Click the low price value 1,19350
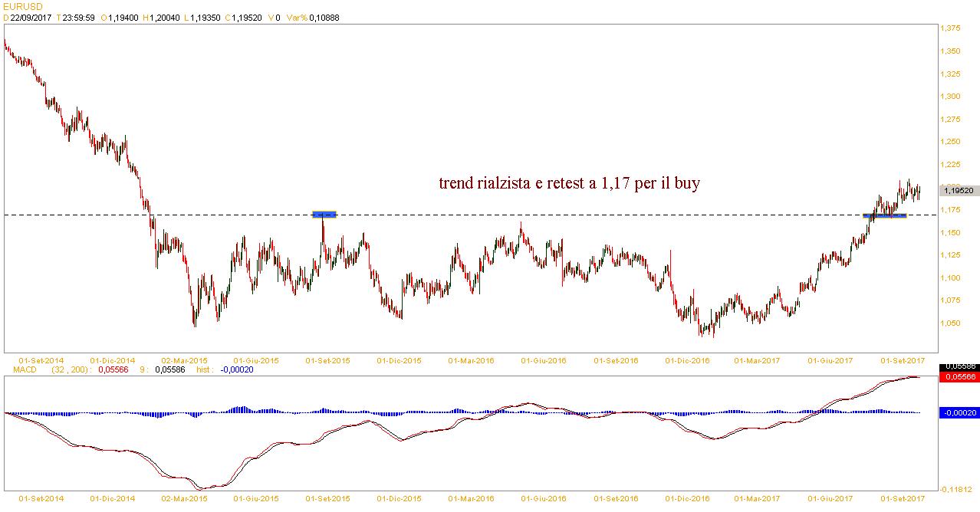Viewport: 980px width, 512px height. point(207,18)
